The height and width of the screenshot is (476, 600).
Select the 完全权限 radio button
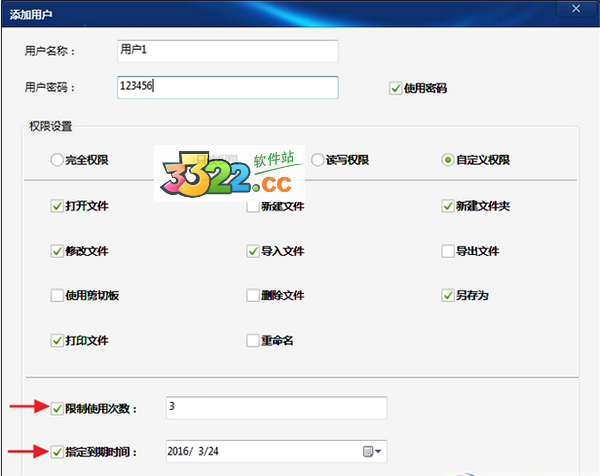[x=57, y=160]
